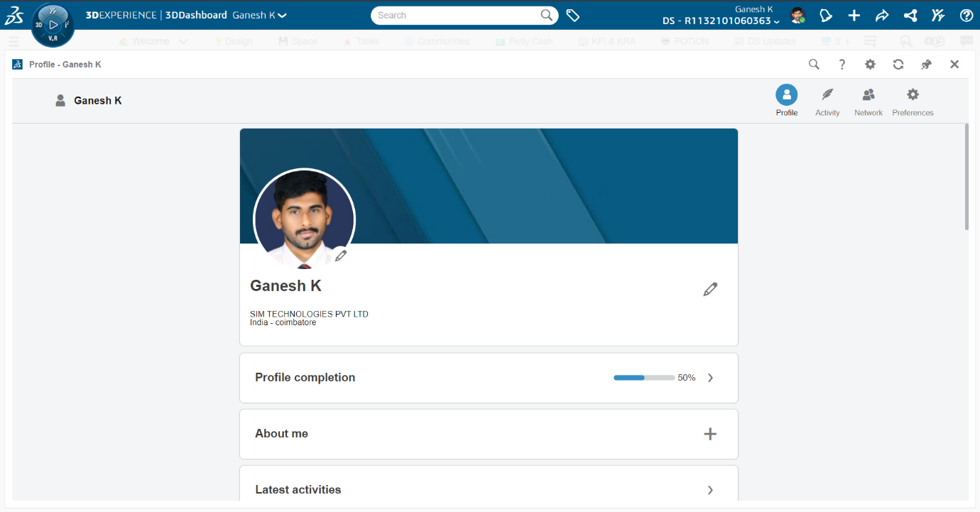Open the user avatar menu in the top bar
980x512 pixels.
(x=797, y=16)
